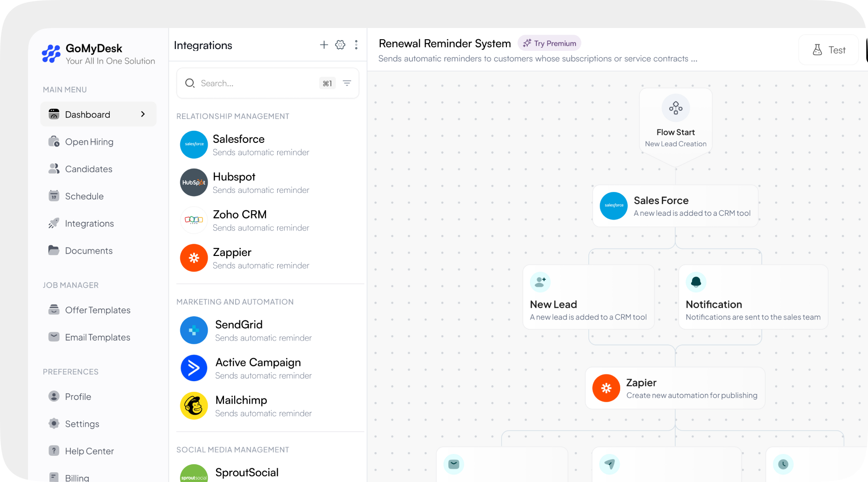The image size is (868, 482).
Task: Click the Candidates people icon
Action: pos(54,169)
